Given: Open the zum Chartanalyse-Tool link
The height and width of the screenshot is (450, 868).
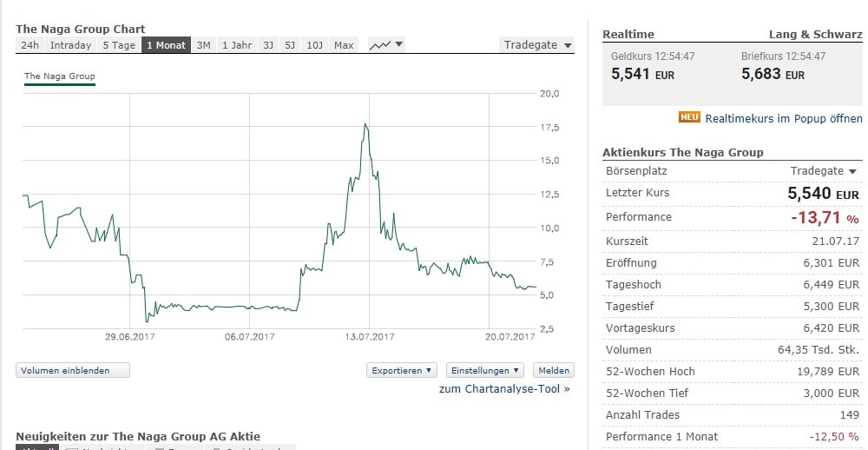Looking at the screenshot, I should click(x=504, y=389).
